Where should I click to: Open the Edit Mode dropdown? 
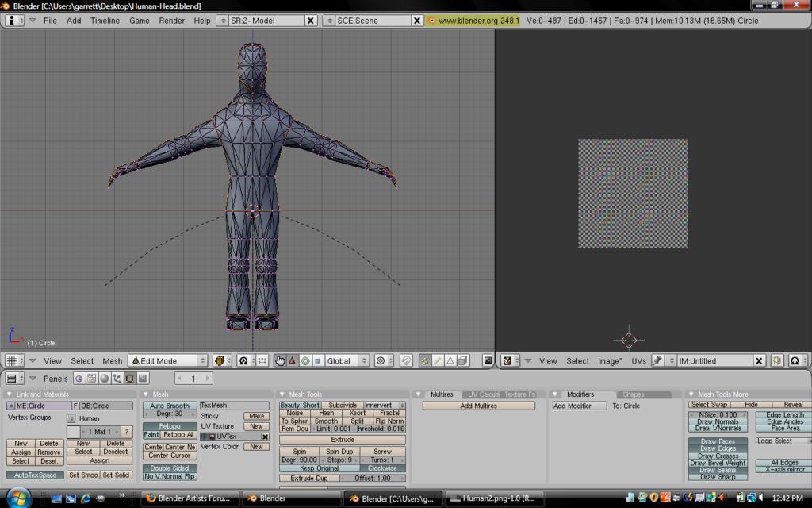[168, 361]
